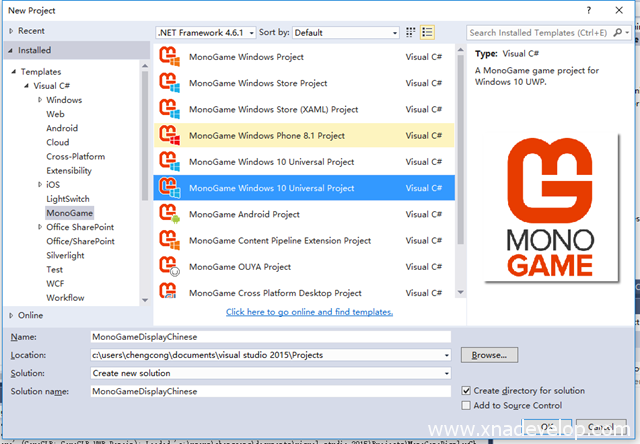
Task: Select the MonoGame Windows Project template icon
Action: 169,57
